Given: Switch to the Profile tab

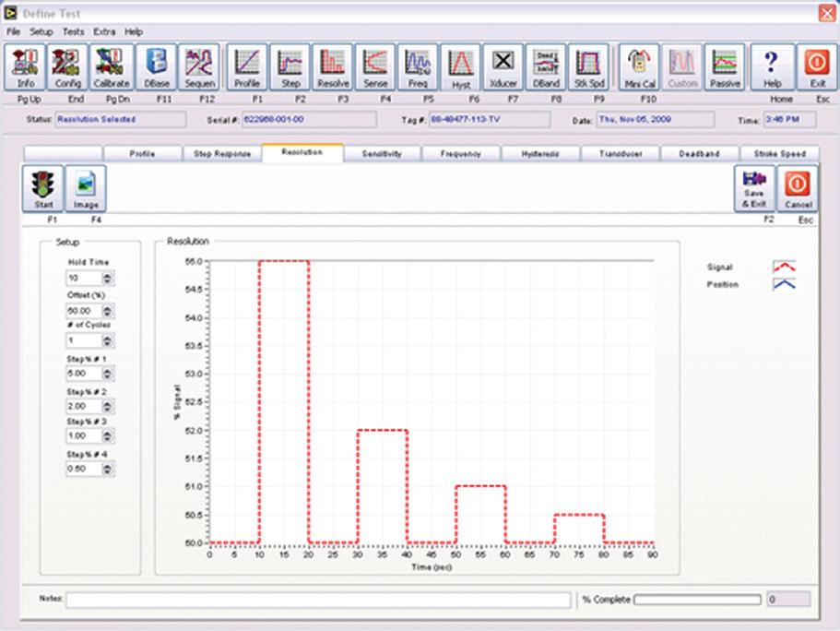Looking at the screenshot, I should tap(142, 154).
